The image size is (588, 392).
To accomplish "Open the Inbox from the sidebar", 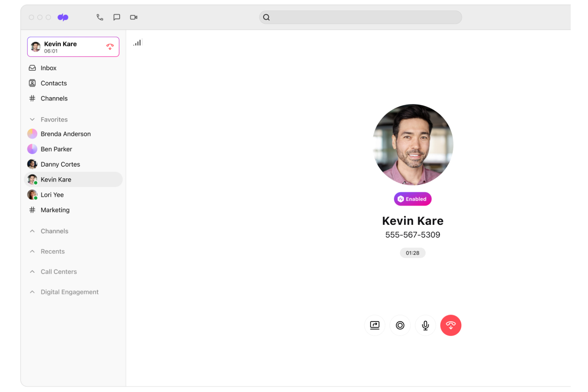I will [48, 68].
